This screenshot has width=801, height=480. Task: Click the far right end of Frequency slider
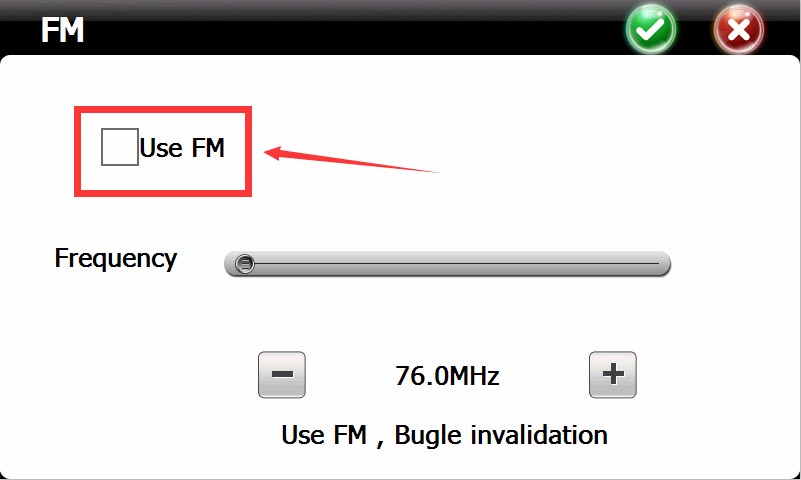(663, 264)
